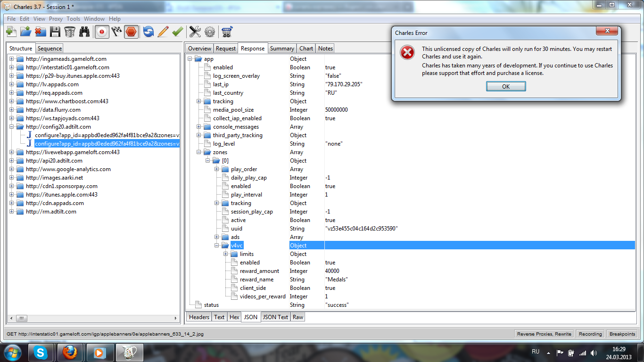The width and height of the screenshot is (644, 362).
Task: Select the http://rm.adtilt.com host row
Action: tap(51, 212)
